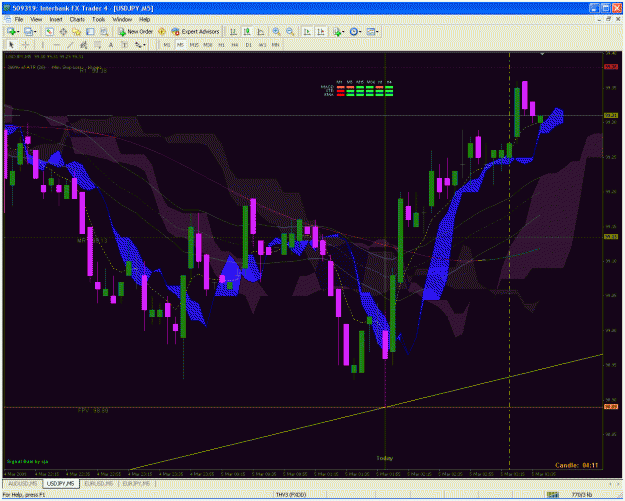Switch chart to D1 timeframe

click(249, 45)
